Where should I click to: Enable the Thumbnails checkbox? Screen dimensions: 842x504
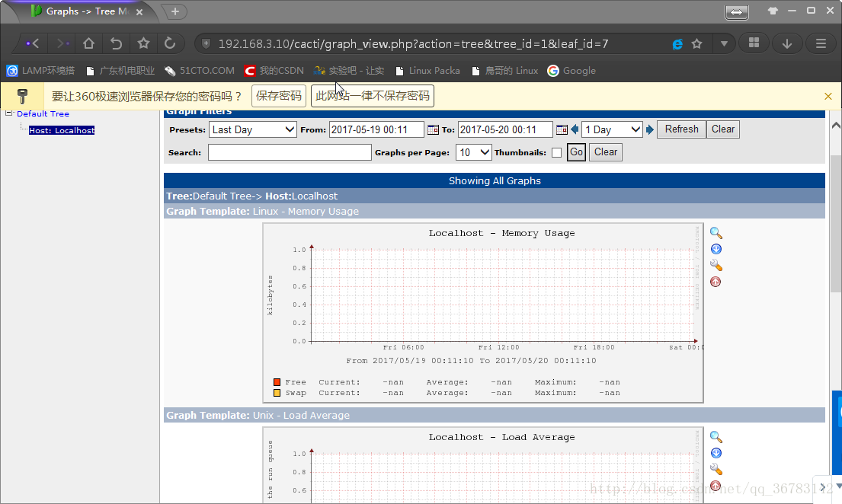click(x=557, y=152)
